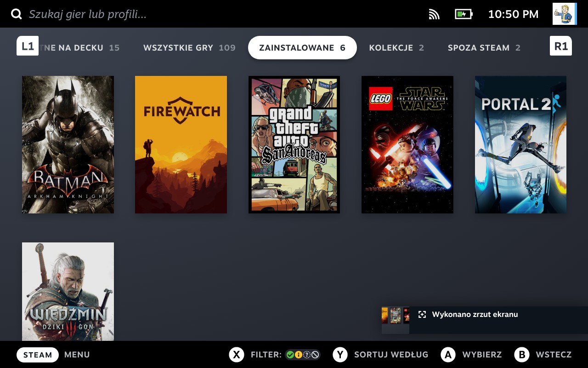This screenshot has height=368, width=588.
Task: Click the Wybierz select action
Action: click(482, 355)
